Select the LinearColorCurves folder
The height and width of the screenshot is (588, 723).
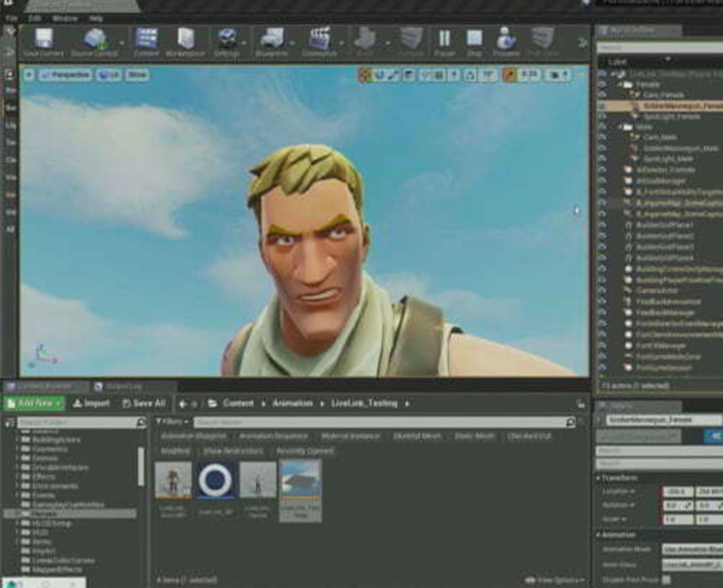coord(63,560)
